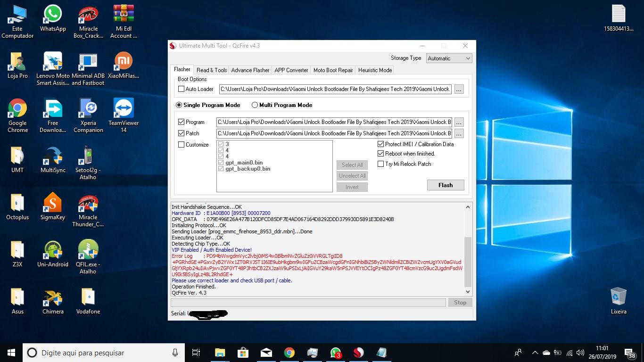644x362 pixels.
Task: Open Loja Pro user folder icon
Action: tap(17, 65)
